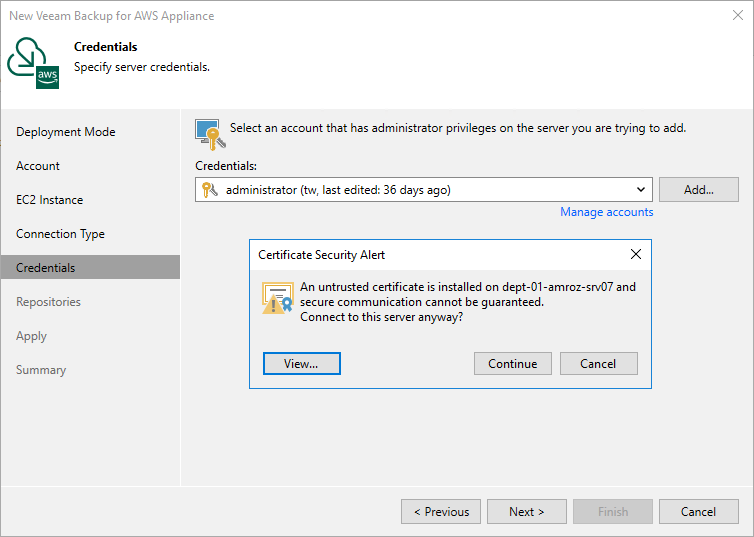
Task: Close the Certificate Security Alert dialog
Action: coord(636,254)
